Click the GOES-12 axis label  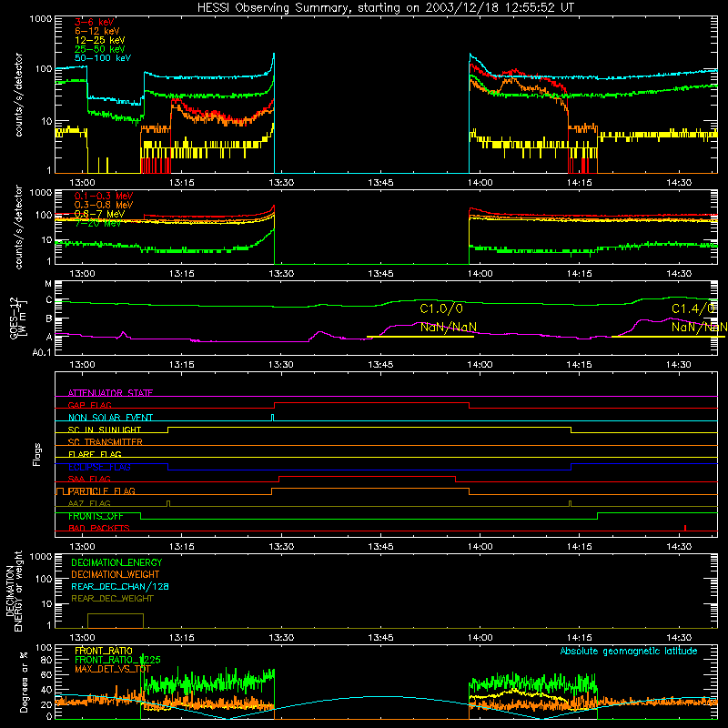[14, 318]
